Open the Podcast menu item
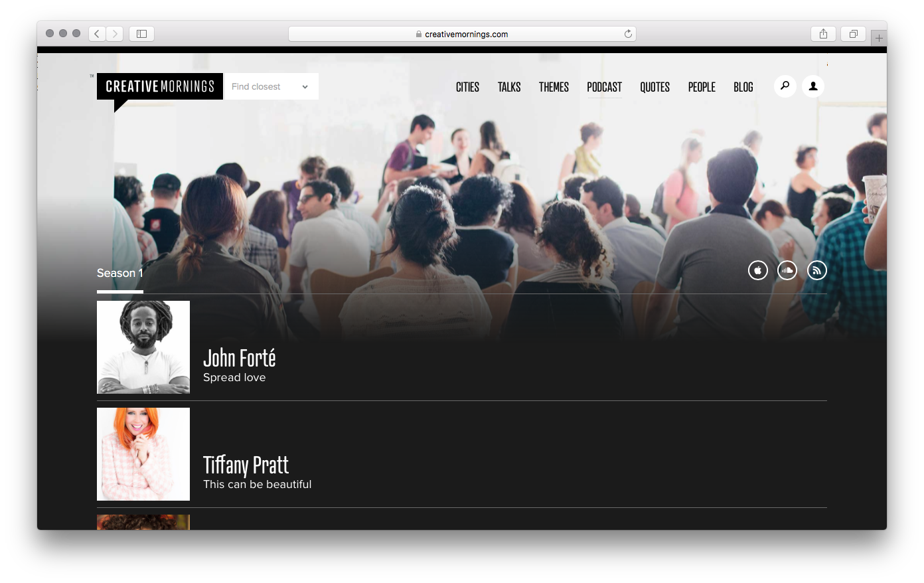Screen dimensions: 924x583 (604, 87)
